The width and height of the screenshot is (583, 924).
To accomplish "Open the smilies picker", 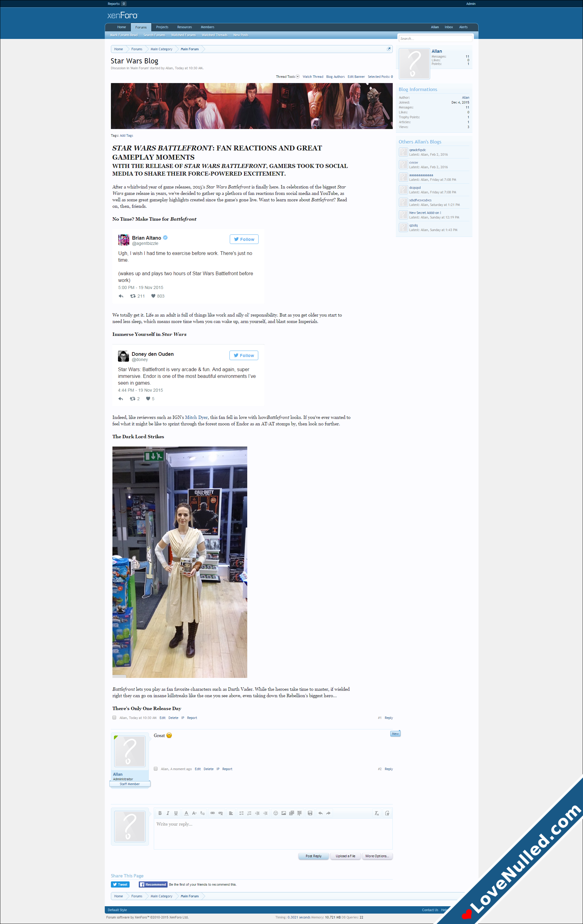I will pyautogui.click(x=275, y=813).
